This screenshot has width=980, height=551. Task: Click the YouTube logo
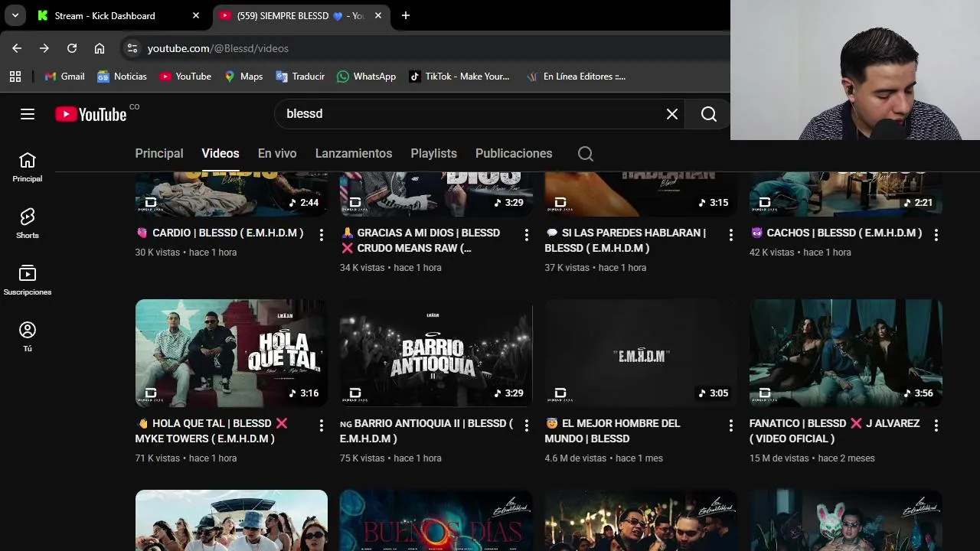click(90, 114)
